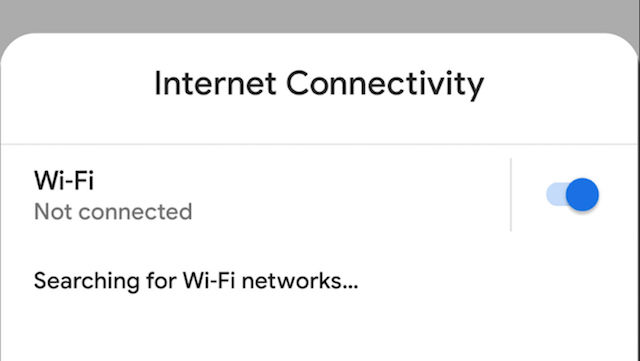This screenshot has width=640, height=361.
Task: Tap the "Wi-Fi" label
Action: coord(64,180)
